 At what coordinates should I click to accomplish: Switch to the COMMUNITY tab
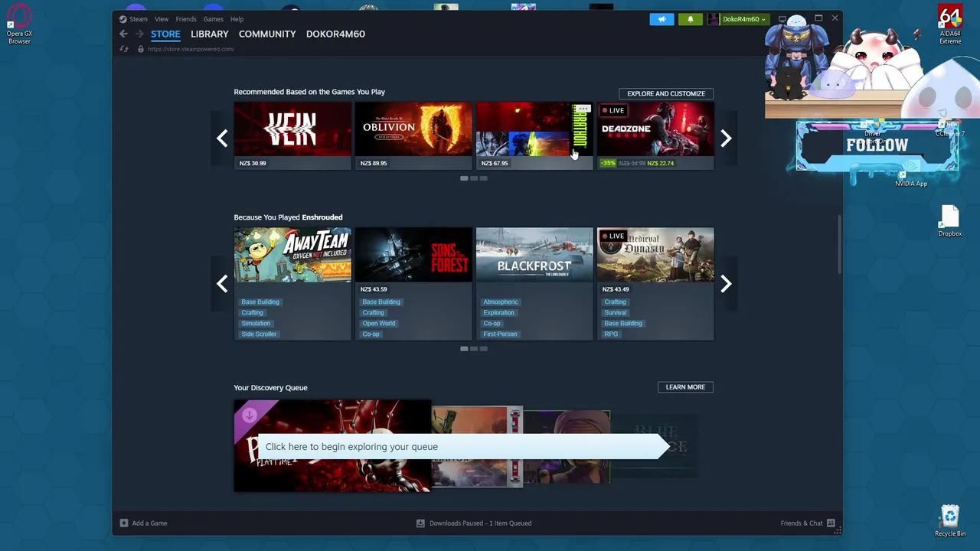267,34
